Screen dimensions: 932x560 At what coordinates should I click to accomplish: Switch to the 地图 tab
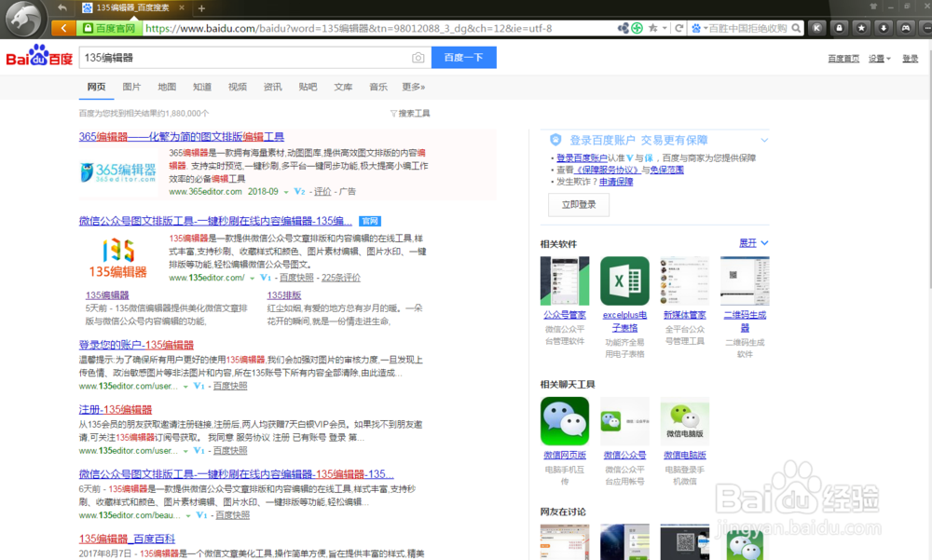click(x=167, y=87)
